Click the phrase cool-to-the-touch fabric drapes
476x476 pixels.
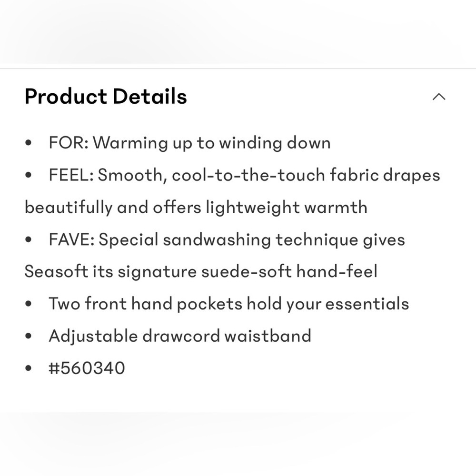pyautogui.click(x=306, y=175)
